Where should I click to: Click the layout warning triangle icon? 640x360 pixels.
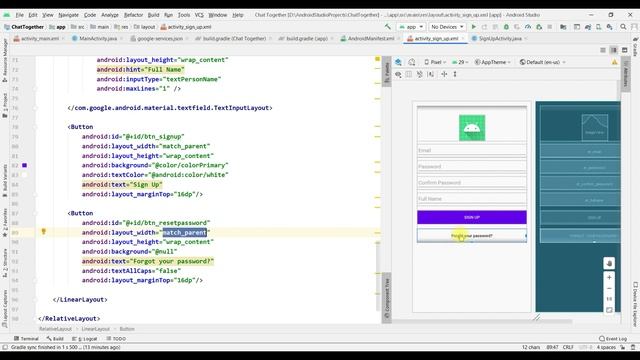(x=615, y=62)
